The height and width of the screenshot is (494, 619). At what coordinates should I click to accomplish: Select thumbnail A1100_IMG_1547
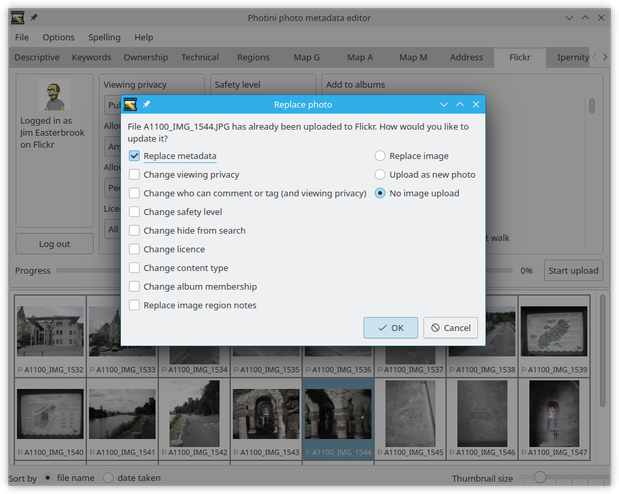pyautogui.click(x=554, y=419)
